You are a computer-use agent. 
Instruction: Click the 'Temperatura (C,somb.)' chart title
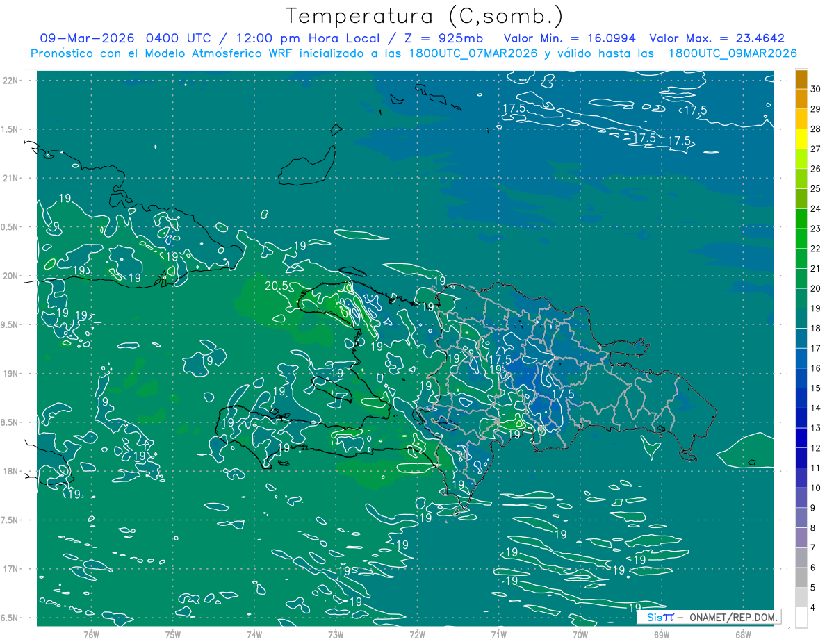click(425, 16)
